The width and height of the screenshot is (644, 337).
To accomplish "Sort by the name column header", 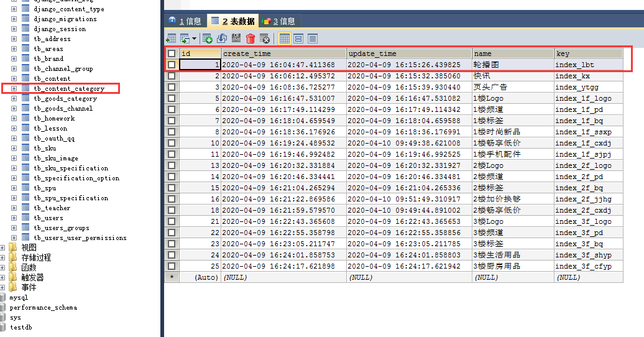I will tap(513, 53).
